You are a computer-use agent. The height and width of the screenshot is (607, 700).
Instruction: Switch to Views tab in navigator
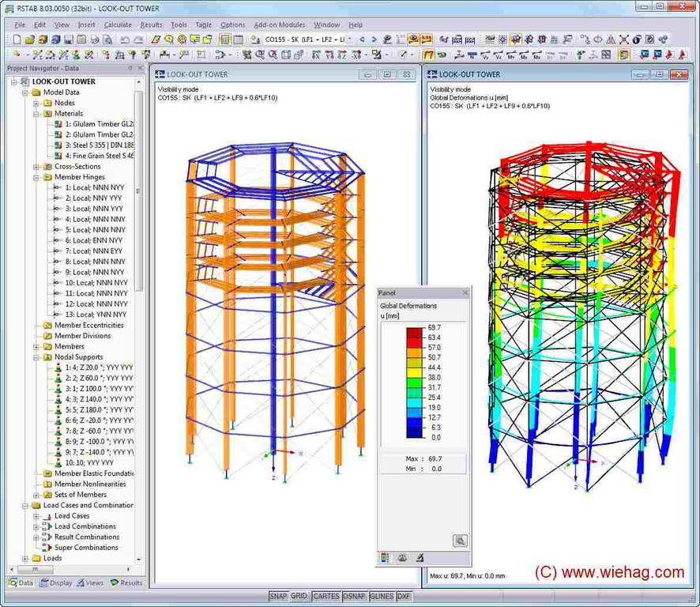click(x=90, y=582)
